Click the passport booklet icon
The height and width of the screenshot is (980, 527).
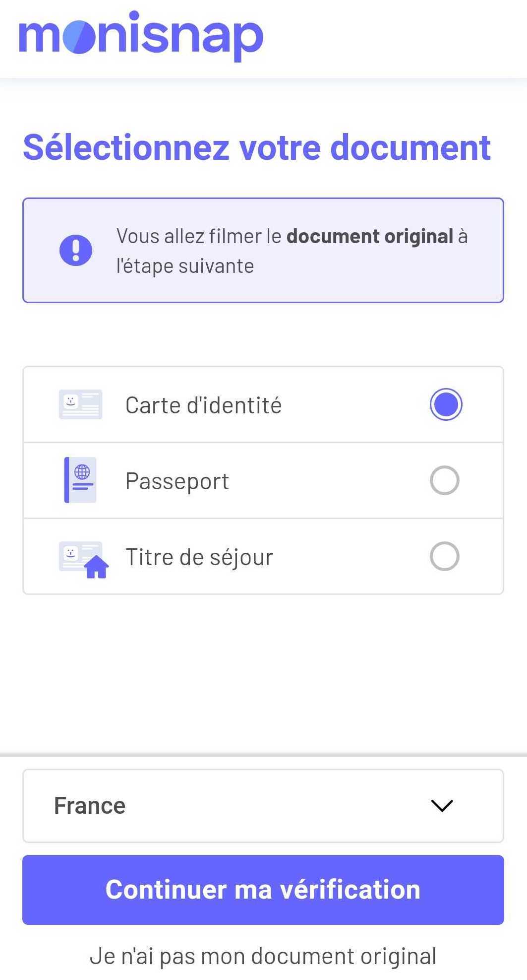click(80, 480)
